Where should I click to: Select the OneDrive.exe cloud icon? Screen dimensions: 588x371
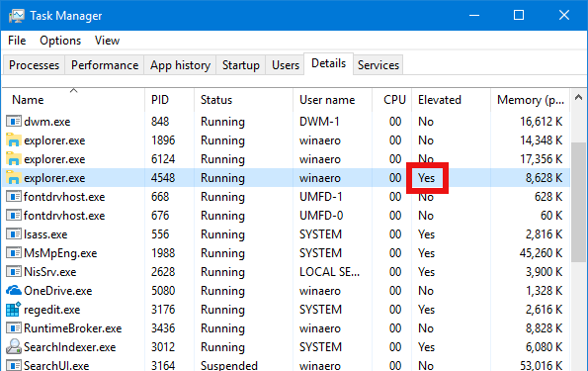14,290
